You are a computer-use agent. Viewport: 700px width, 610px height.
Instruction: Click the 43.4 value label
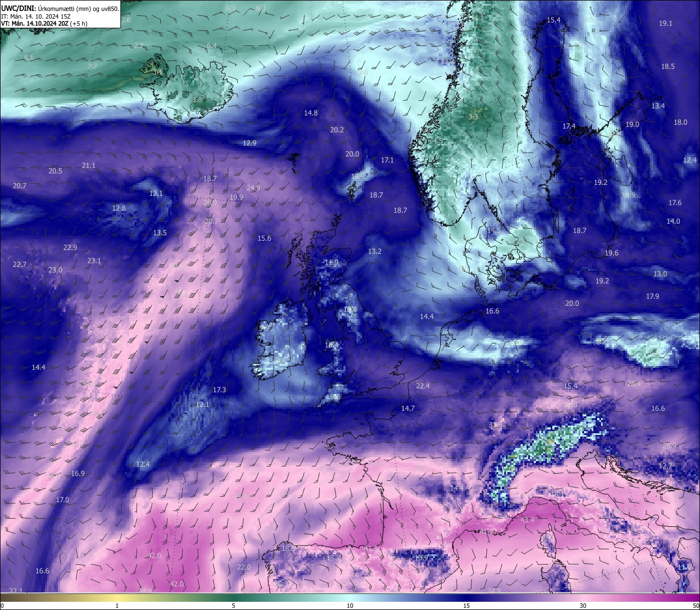coord(527,520)
